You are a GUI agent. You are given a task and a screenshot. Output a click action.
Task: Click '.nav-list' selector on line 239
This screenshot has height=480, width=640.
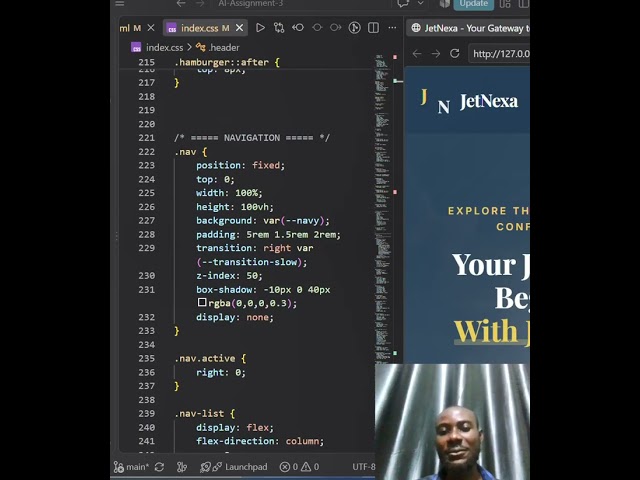pyautogui.click(x=199, y=413)
